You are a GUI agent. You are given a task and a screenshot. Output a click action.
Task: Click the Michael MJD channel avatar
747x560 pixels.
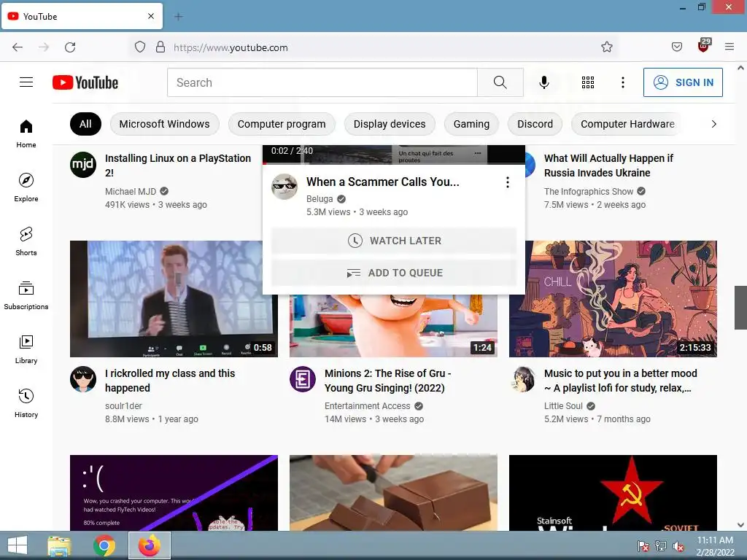83,165
